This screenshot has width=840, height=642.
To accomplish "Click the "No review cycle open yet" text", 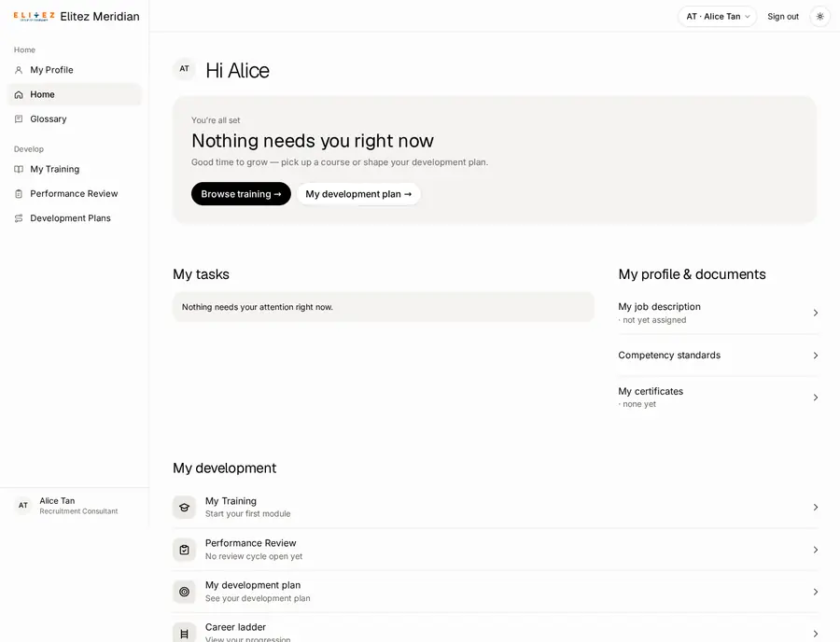I will [x=253, y=556].
